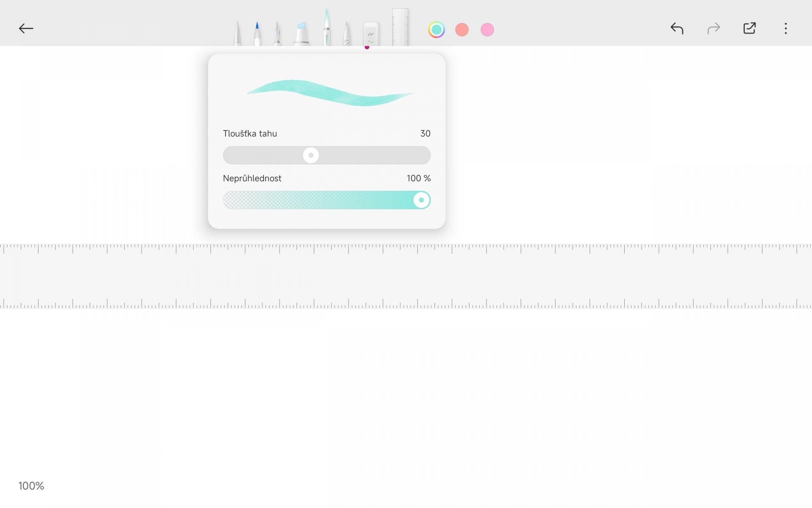Click the 100% zoom indicator
This screenshot has width=812, height=508.
(x=31, y=486)
